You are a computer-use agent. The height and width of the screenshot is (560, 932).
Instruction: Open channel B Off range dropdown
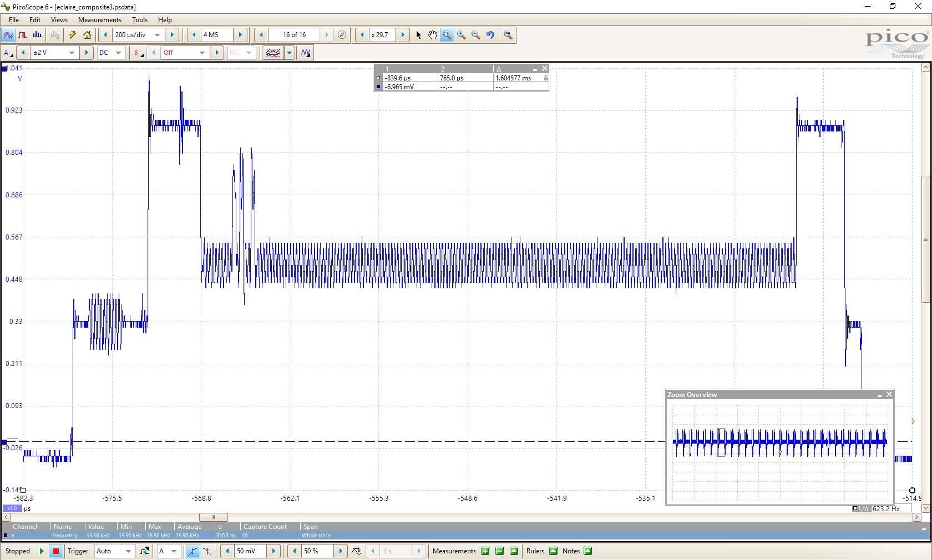pos(202,53)
